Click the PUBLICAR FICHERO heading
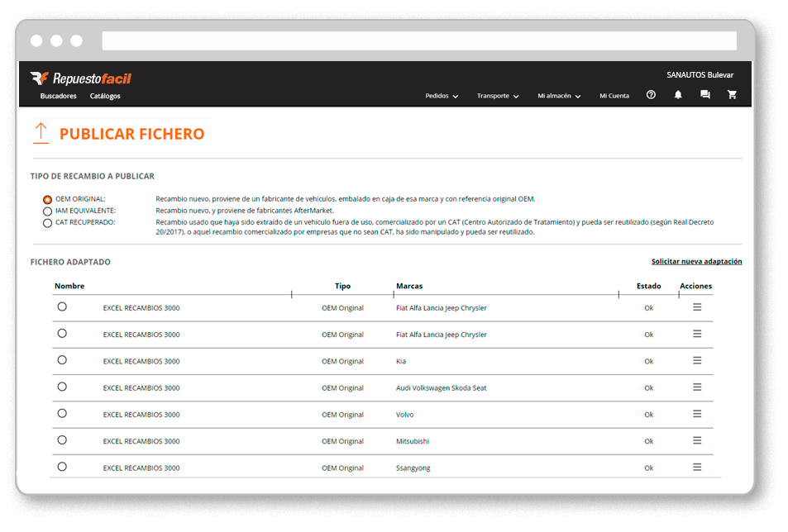The height and width of the screenshot is (532, 788). (x=132, y=134)
